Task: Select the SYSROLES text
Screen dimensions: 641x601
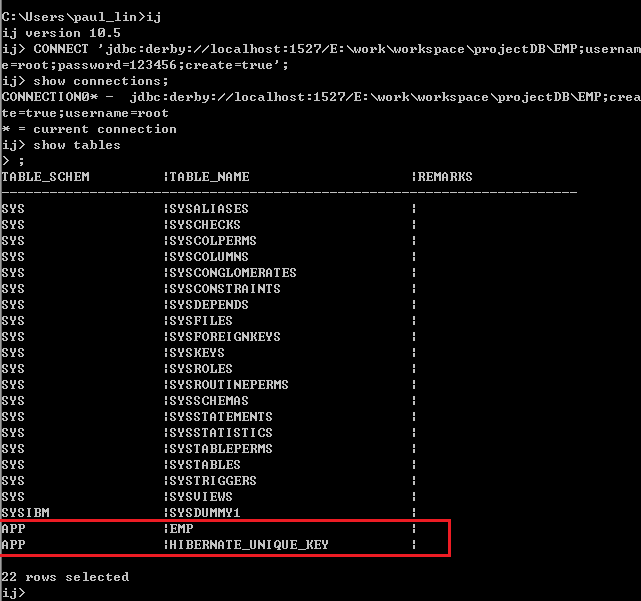Action: tap(201, 368)
